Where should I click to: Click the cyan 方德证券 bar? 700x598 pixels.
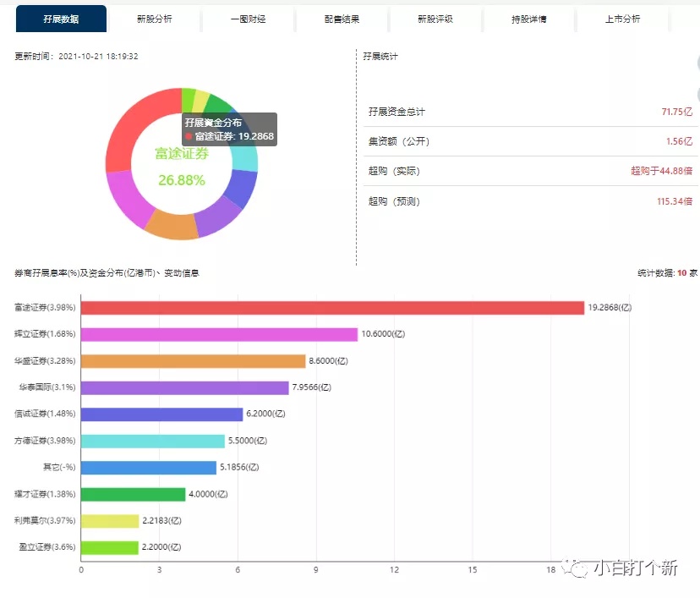pyautogui.click(x=153, y=441)
